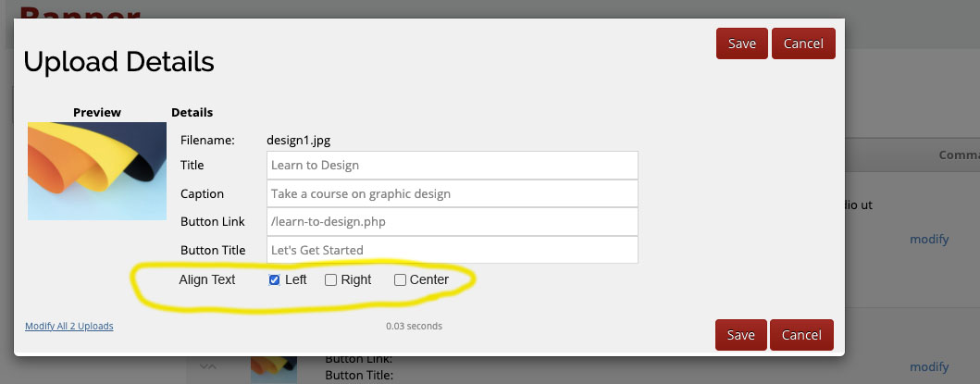Click the lower modify link in background
980x384 pixels.
929,366
